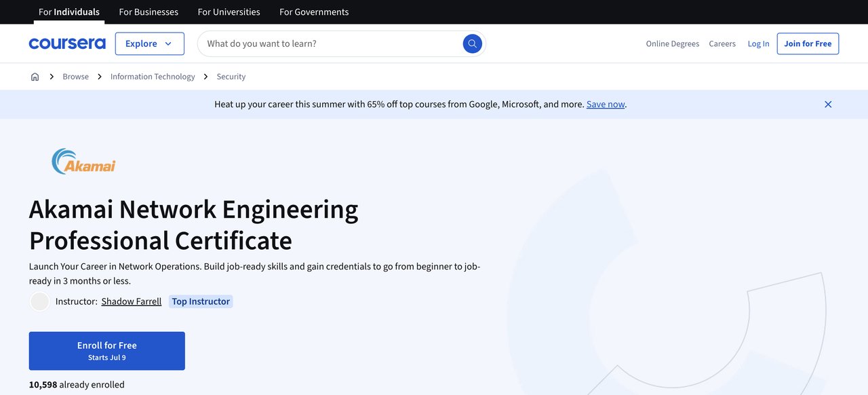The height and width of the screenshot is (395, 868).
Task: Follow the Save now link
Action: (606, 105)
